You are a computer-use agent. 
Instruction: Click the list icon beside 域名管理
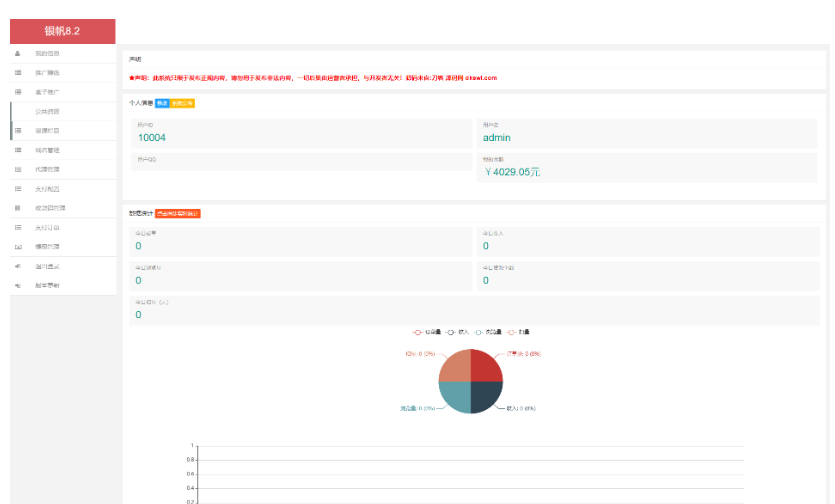pyautogui.click(x=18, y=150)
